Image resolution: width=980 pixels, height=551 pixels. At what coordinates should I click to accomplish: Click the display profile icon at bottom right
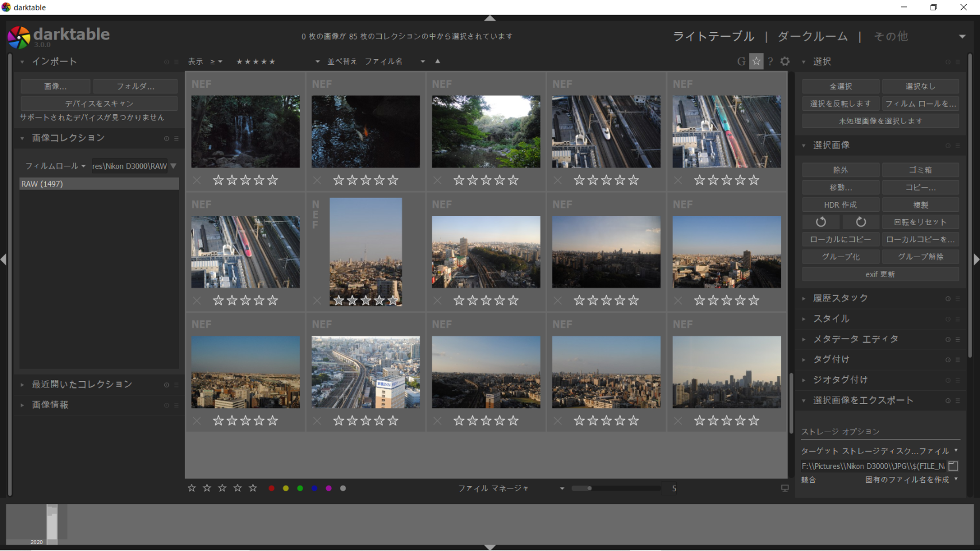[785, 488]
